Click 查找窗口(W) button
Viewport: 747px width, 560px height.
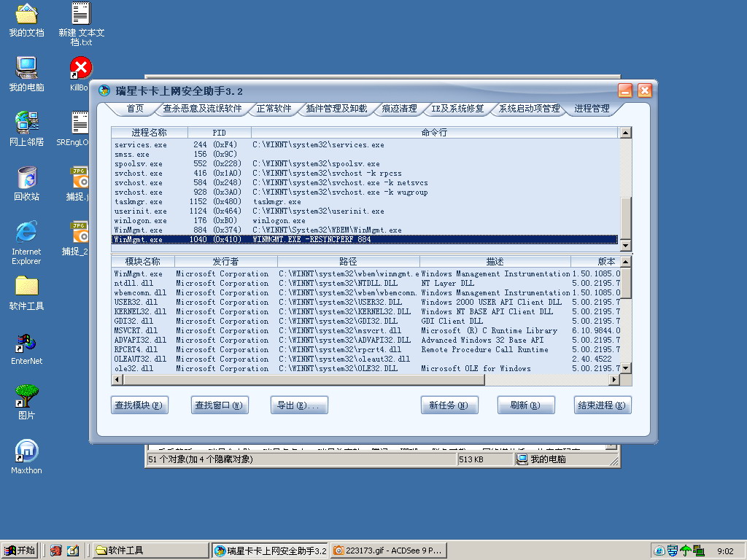coord(220,405)
